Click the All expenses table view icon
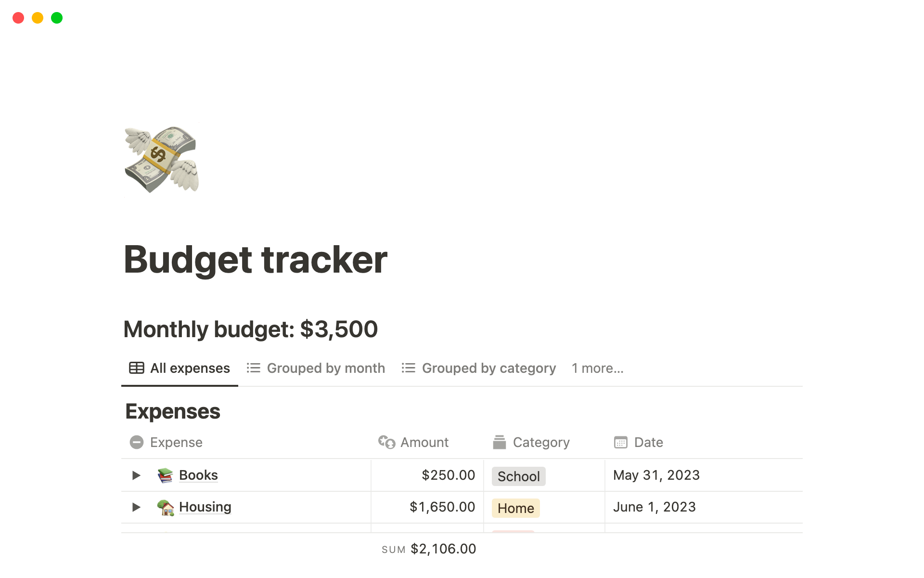The image size is (924, 578). coord(135,368)
